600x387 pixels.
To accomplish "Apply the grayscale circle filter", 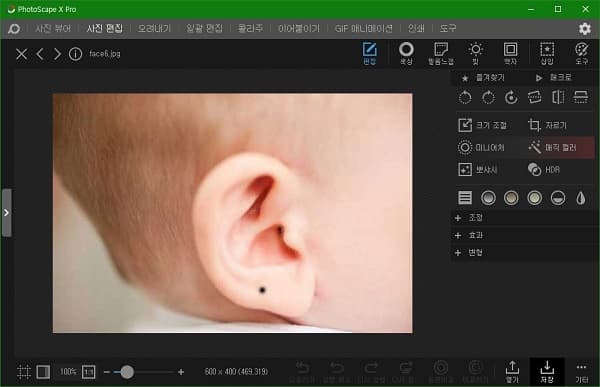I will [x=488, y=198].
